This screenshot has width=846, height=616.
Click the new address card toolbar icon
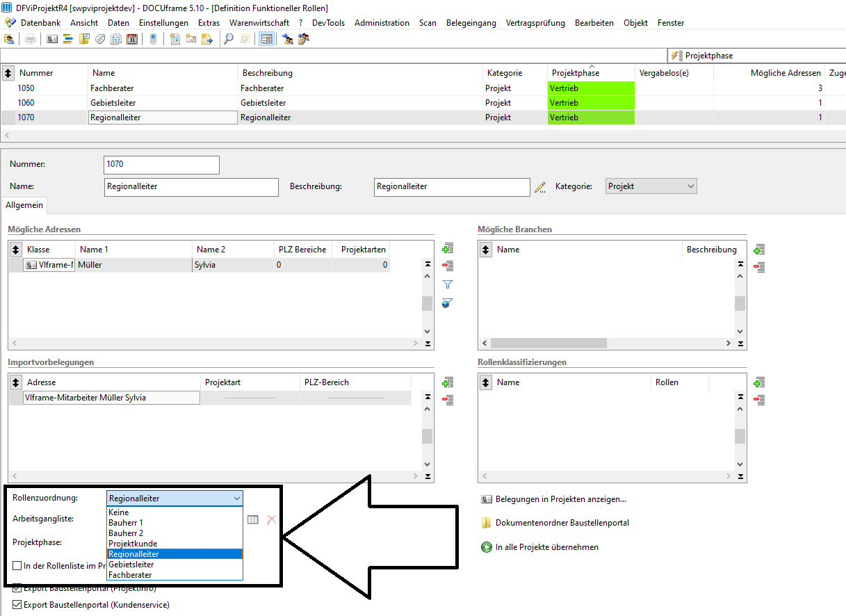190,39
